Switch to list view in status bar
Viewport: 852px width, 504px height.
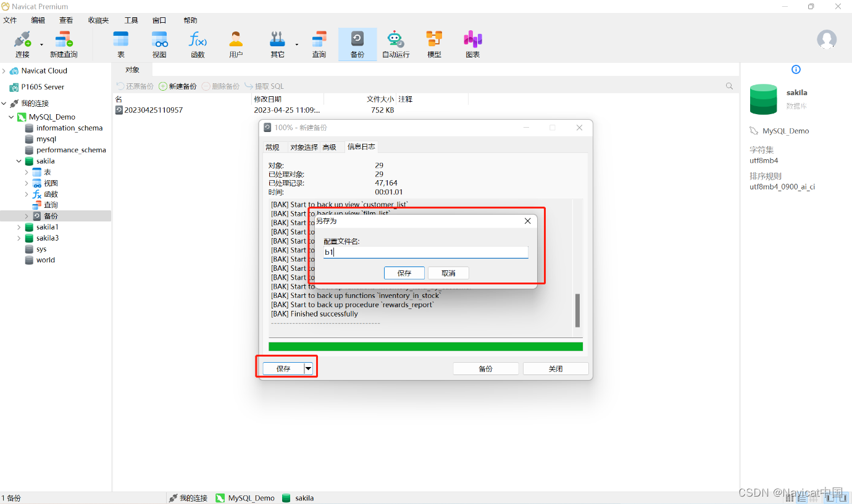pyautogui.click(x=801, y=498)
